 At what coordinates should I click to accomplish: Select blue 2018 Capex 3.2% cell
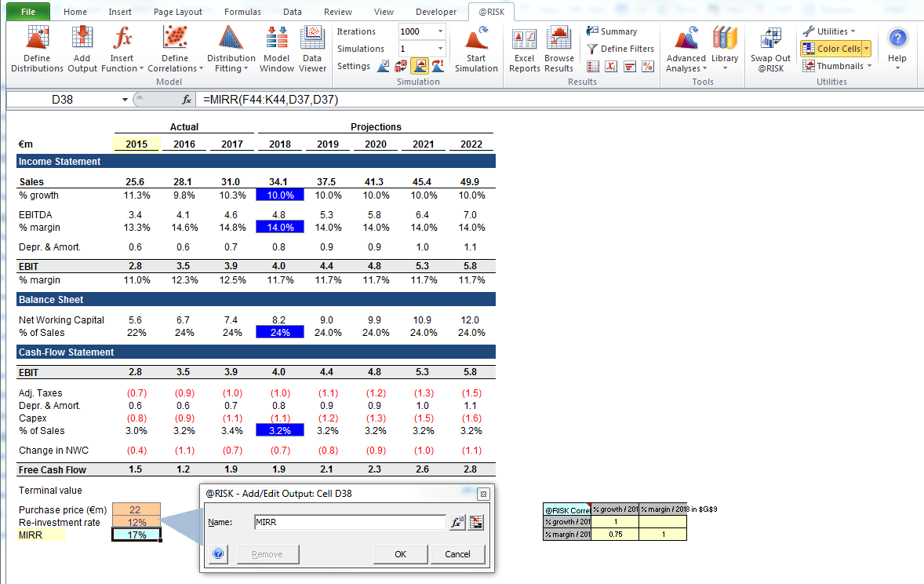[280, 431]
